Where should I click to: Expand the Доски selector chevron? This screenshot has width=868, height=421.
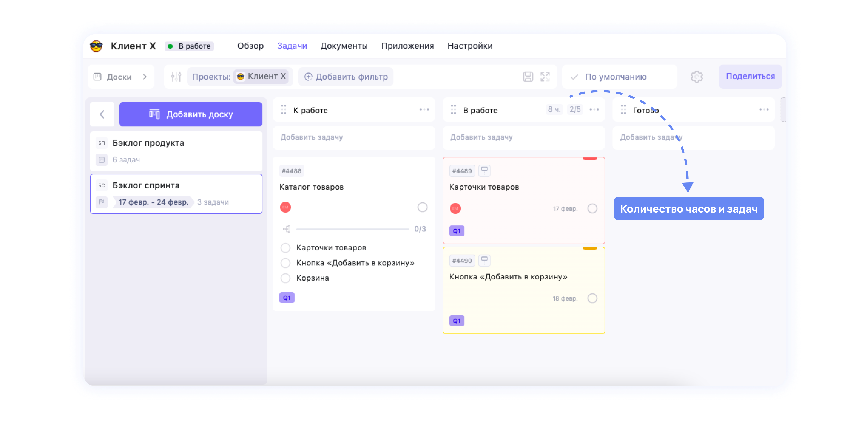tap(145, 77)
